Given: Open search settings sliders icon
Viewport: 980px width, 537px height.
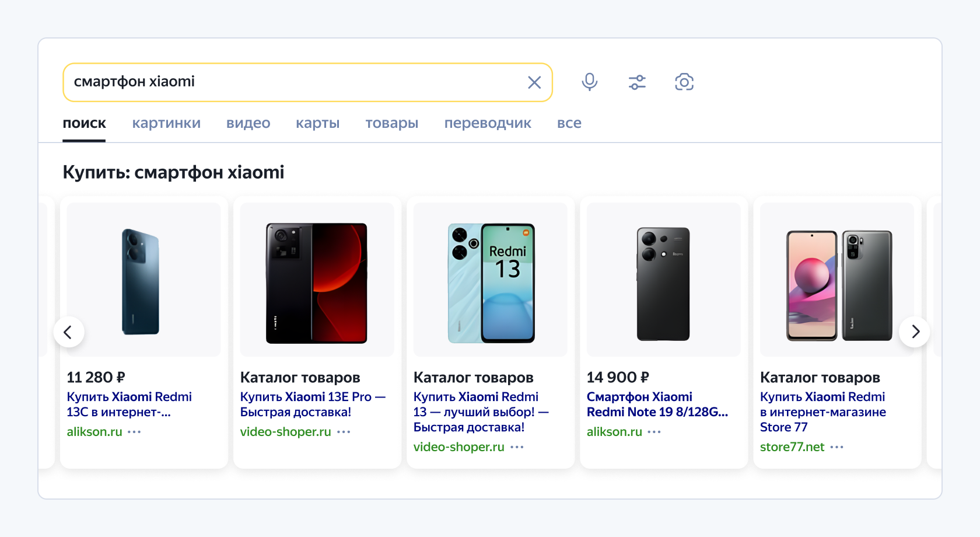Looking at the screenshot, I should (637, 82).
